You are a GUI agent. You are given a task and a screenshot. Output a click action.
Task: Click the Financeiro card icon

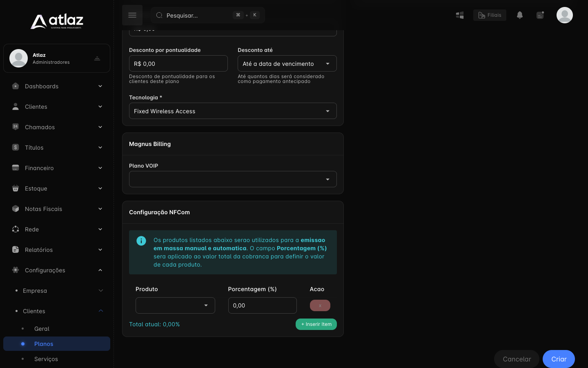pos(16,168)
